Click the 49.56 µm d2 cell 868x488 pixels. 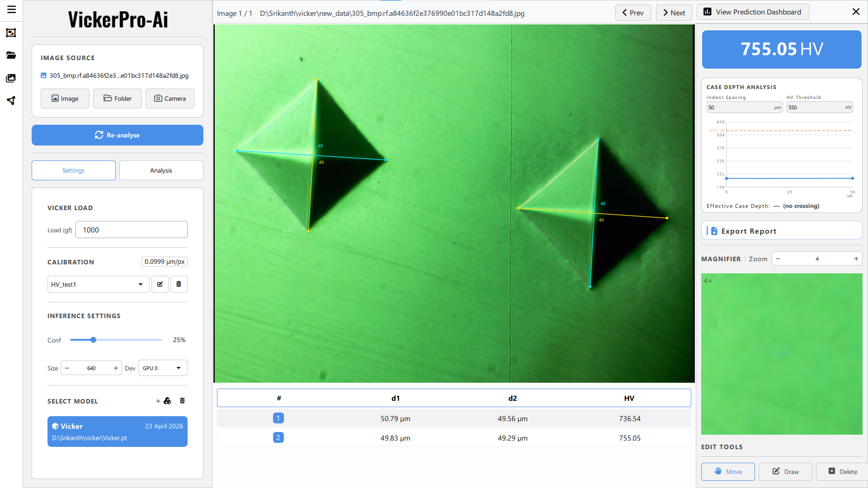[513, 419]
